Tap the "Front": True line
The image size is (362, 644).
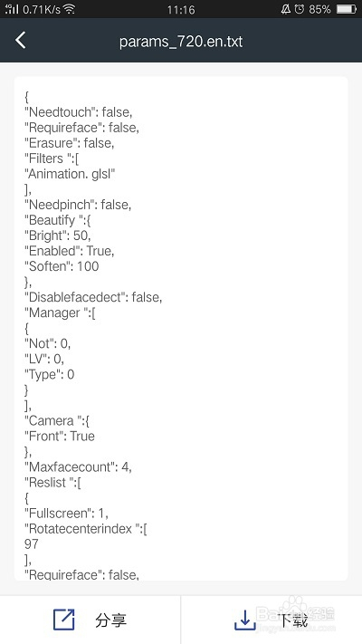[x=60, y=436]
